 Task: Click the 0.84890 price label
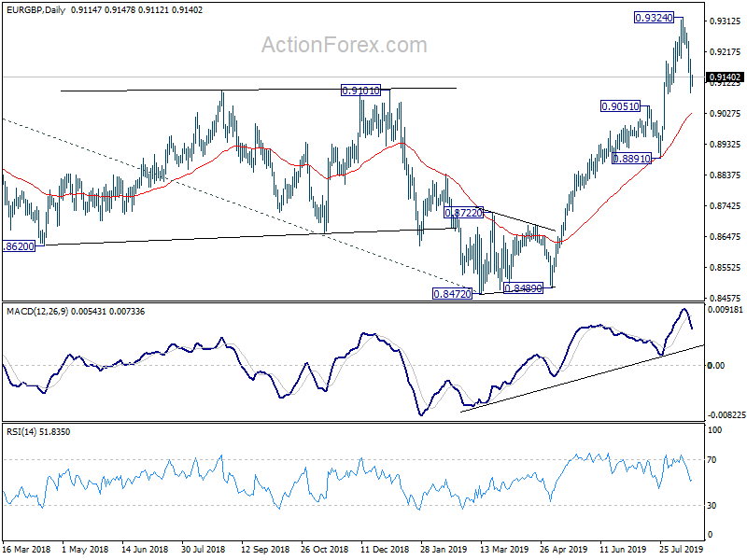523,288
